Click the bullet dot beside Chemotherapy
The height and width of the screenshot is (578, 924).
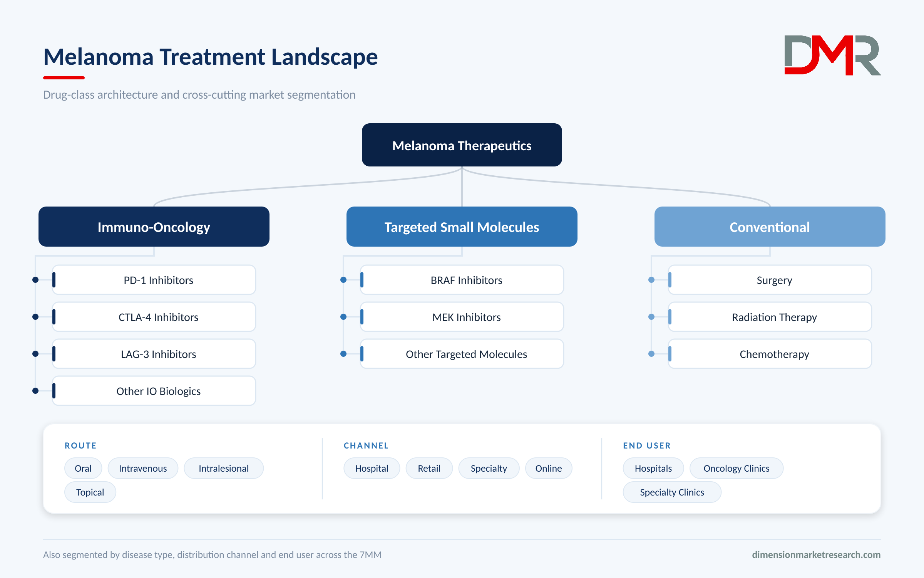click(x=651, y=354)
